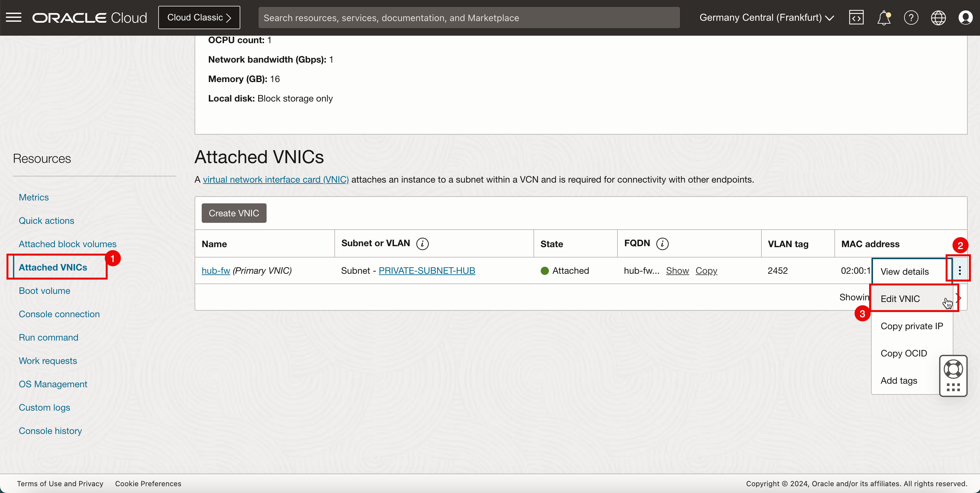Open the hamburger navigation menu

pos(14,18)
